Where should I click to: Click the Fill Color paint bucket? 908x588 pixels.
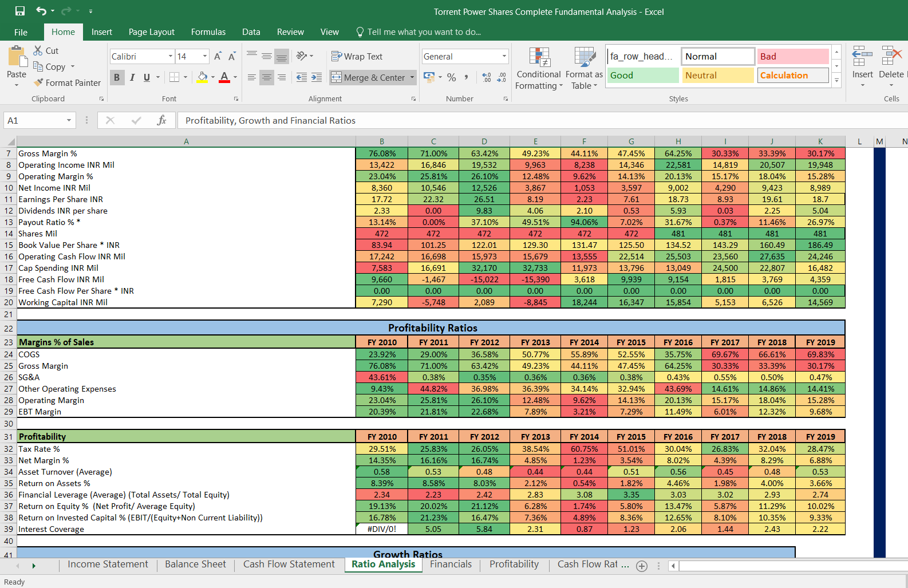tap(203, 77)
